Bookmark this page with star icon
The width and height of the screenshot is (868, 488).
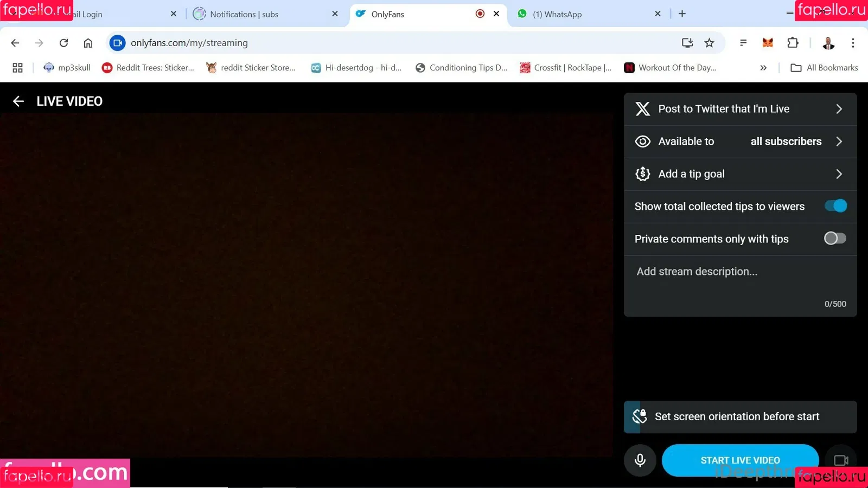coord(709,43)
